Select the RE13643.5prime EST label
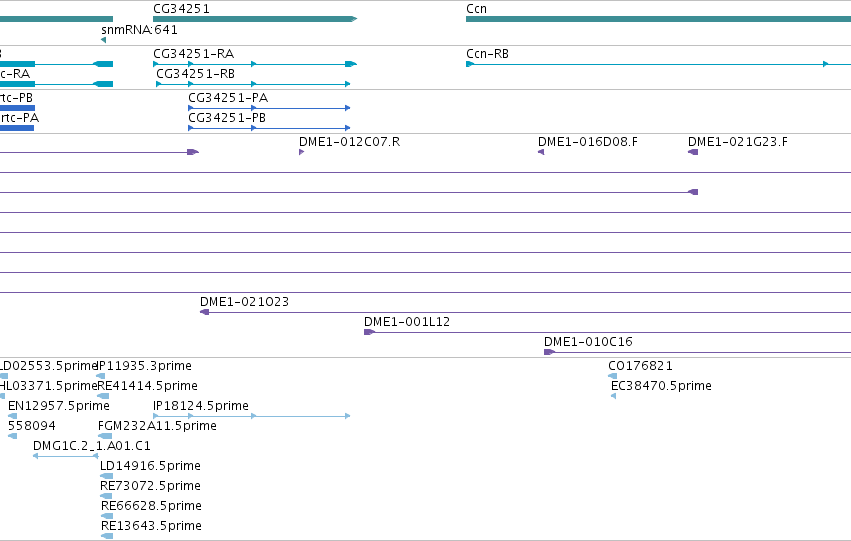This screenshot has height=541, width=851. 151,526
